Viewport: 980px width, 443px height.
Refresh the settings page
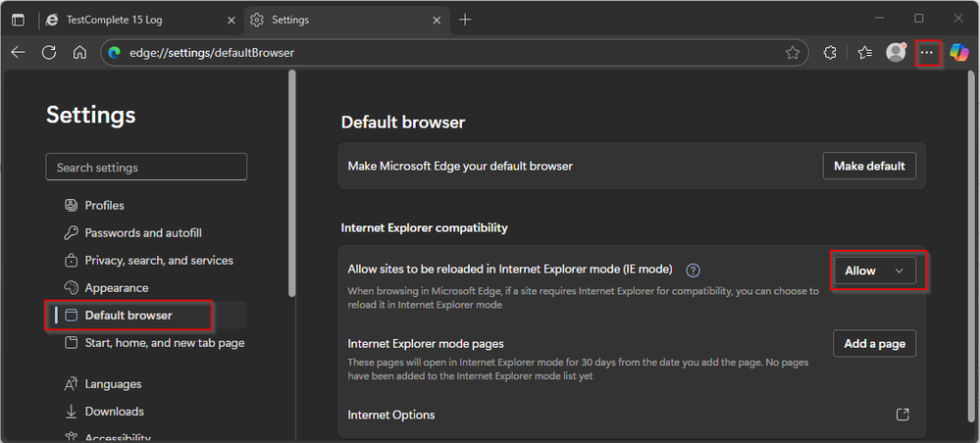(49, 53)
